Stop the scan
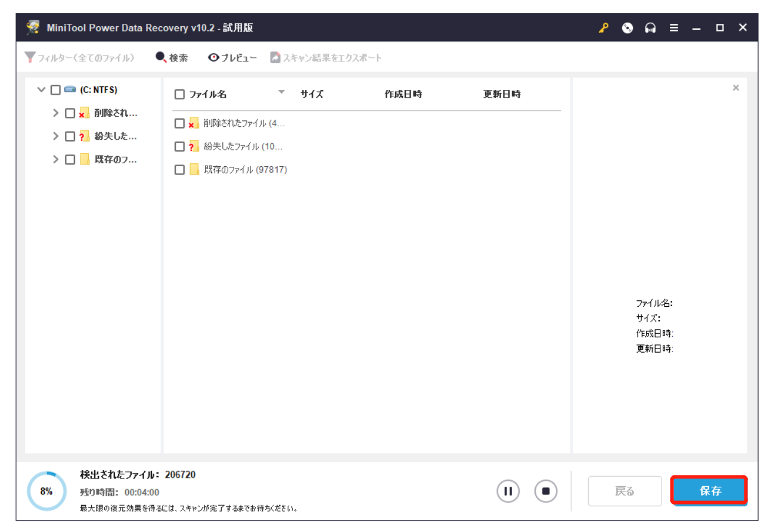This screenshot has width=770, height=532. [545, 491]
